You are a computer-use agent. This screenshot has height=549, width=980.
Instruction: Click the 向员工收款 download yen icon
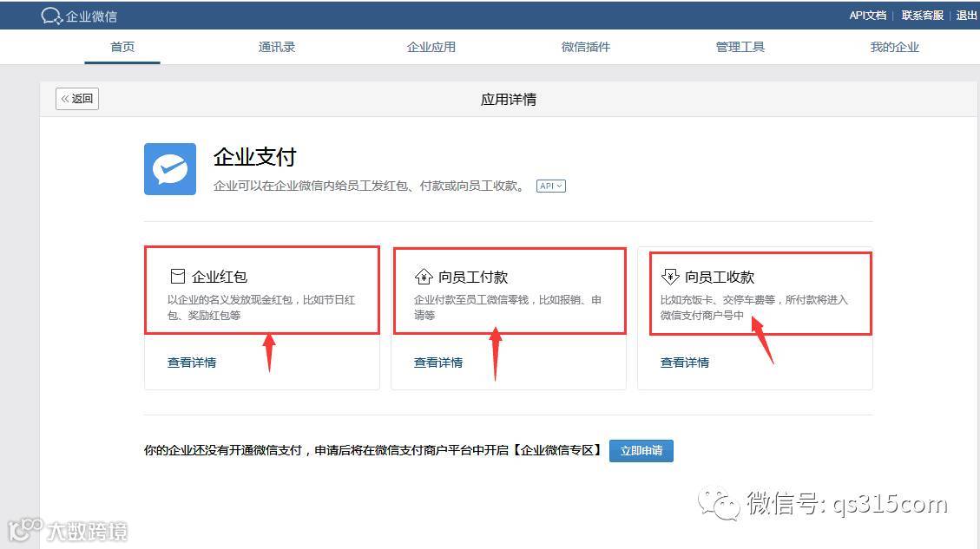click(670, 276)
